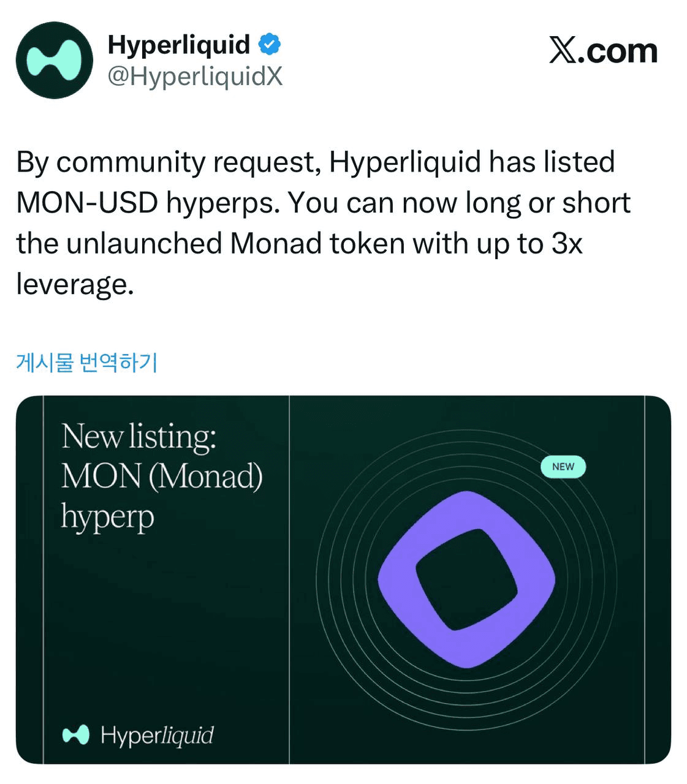This screenshot has height=784, width=687.
Task: Click the purple Monad logo
Action: pyautogui.click(x=466, y=579)
